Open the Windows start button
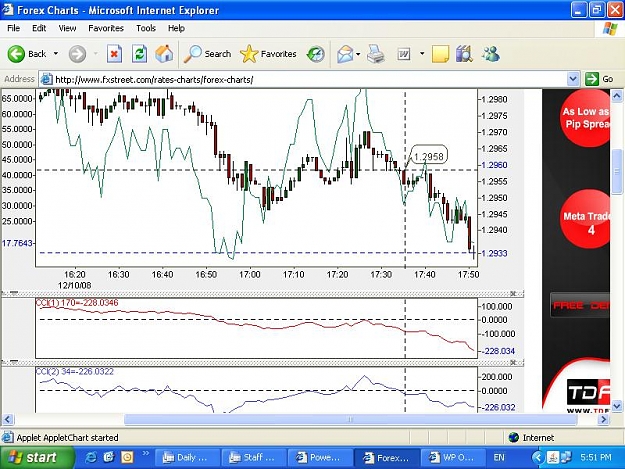This screenshot has height=469, width=625. point(37,457)
